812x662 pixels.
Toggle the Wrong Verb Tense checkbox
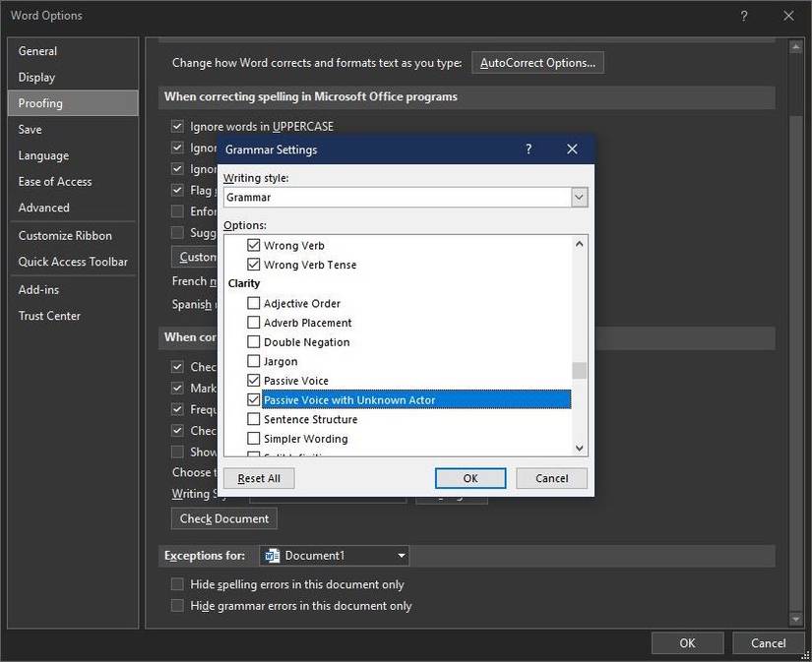tap(254, 265)
